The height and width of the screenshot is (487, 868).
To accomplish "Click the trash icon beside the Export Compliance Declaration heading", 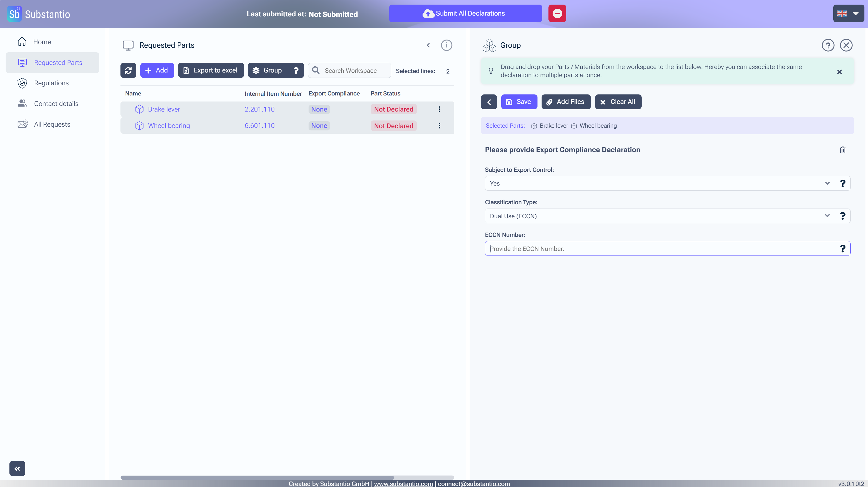I will click(842, 150).
